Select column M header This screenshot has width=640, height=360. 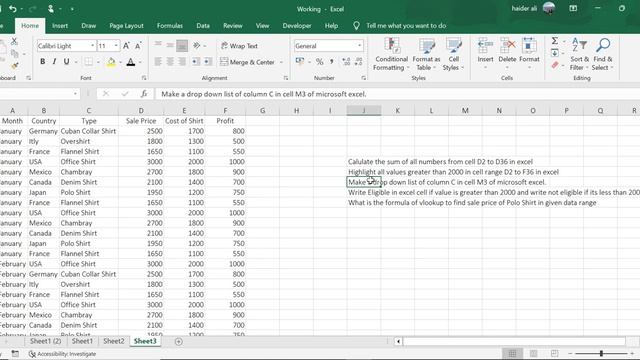(465, 111)
